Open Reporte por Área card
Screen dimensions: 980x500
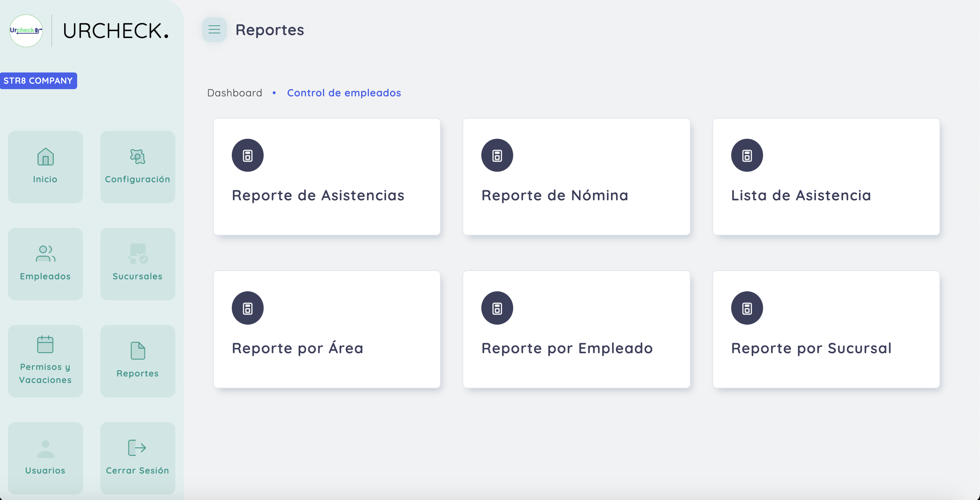click(x=327, y=329)
